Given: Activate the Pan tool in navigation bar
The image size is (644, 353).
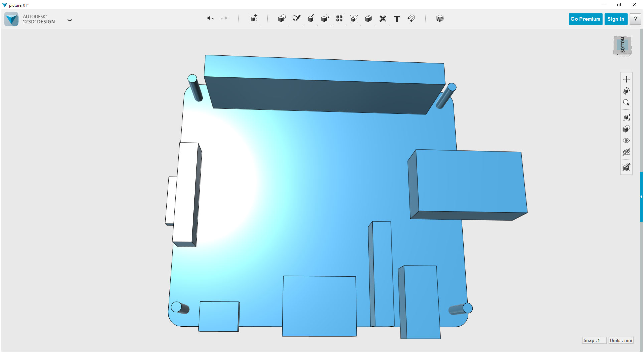Looking at the screenshot, I should pos(627,79).
